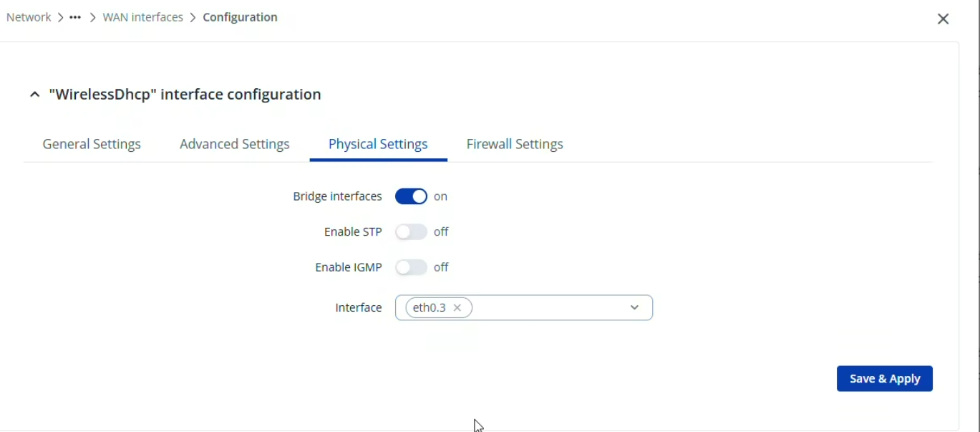Screen dimensions: 980x432
Task: Open the WAN interfaces breadcrumb link
Action: [143, 17]
